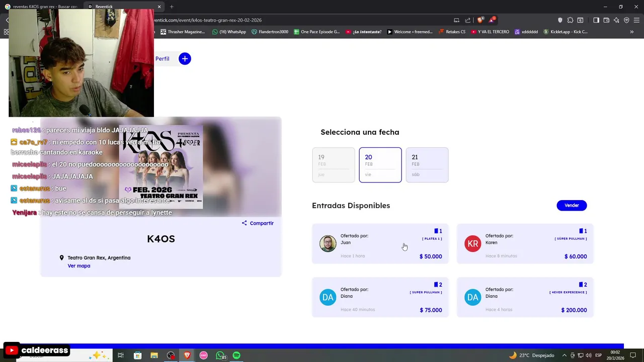644x362 pixels.
Task: Open Karen's Súper Pullman ticket for $60.000
Action: (x=525, y=243)
